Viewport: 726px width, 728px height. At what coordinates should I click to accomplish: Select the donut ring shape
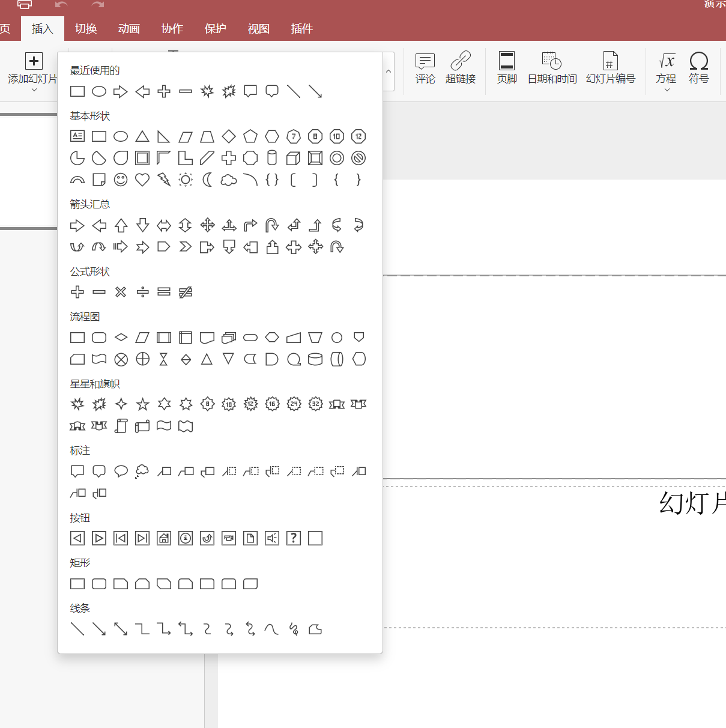tap(337, 158)
